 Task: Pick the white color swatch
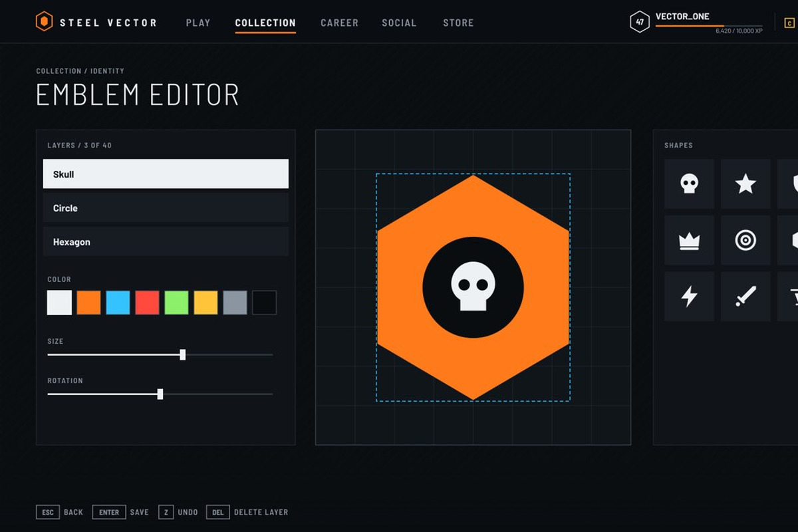pyautogui.click(x=59, y=303)
